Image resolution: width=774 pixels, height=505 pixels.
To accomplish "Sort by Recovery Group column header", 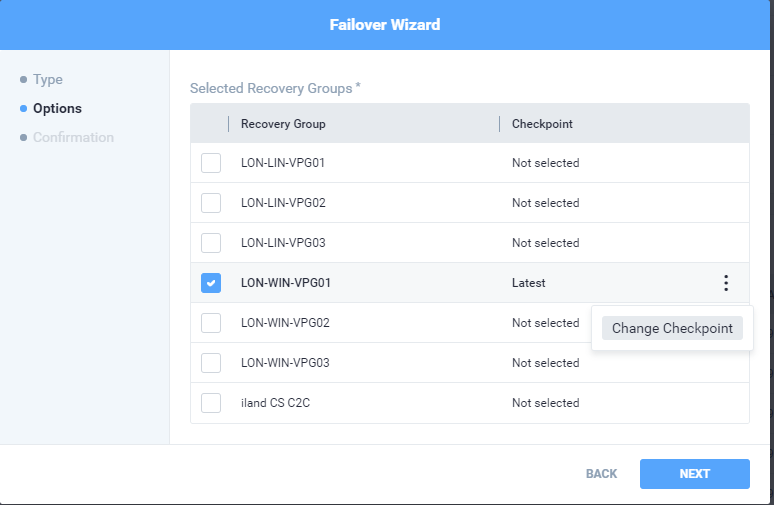I will 283,124.
